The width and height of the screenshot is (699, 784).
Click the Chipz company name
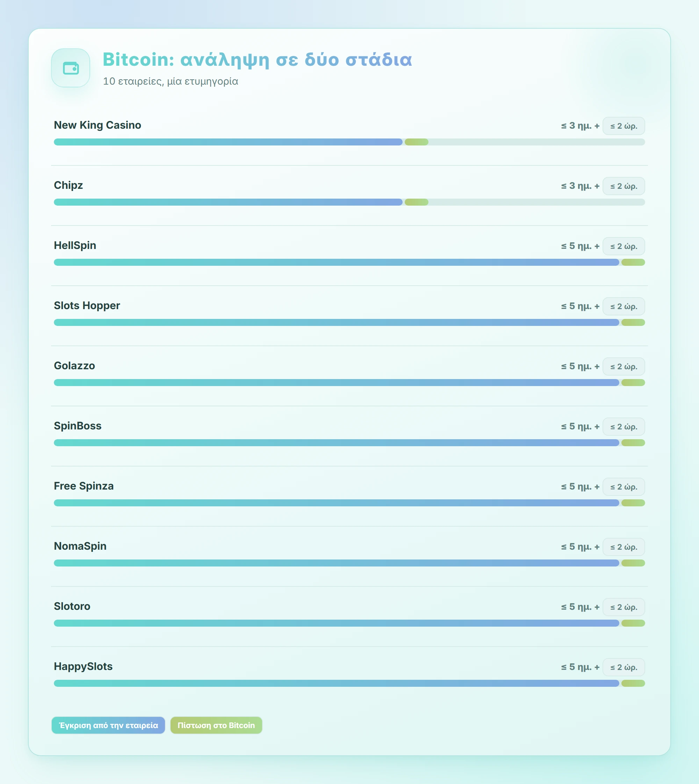pyautogui.click(x=69, y=185)
